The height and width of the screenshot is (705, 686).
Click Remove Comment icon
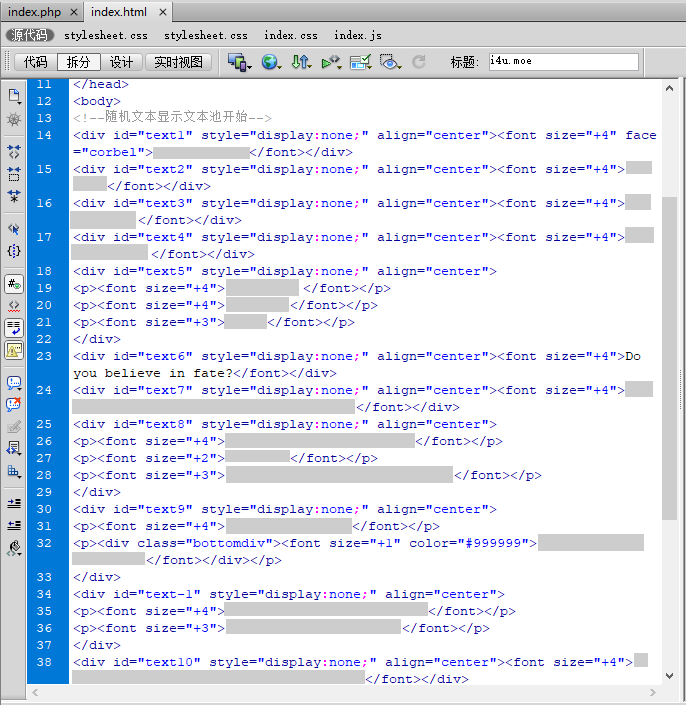tap(14, 404)
